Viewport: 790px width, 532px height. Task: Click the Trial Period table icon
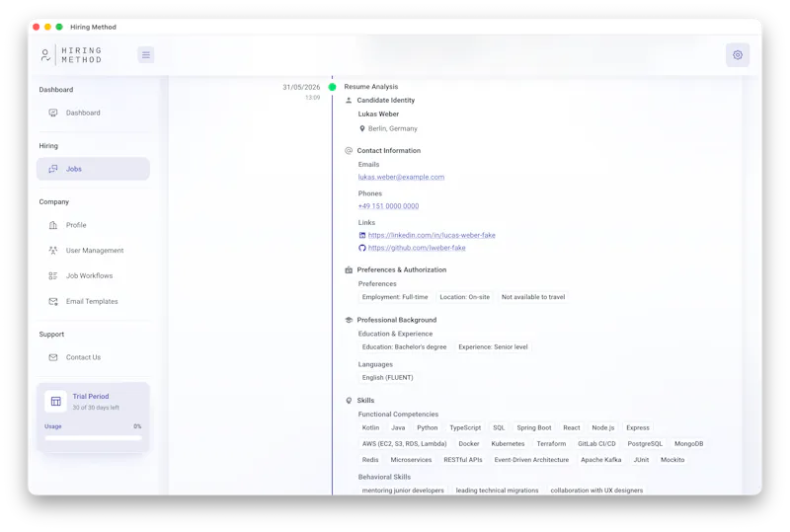pos(56,402)
